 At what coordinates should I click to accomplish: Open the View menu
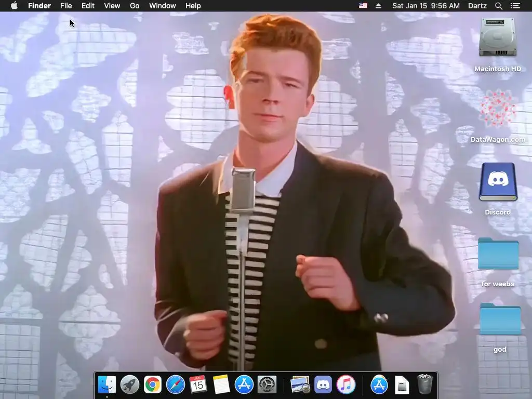coord(112,6)
